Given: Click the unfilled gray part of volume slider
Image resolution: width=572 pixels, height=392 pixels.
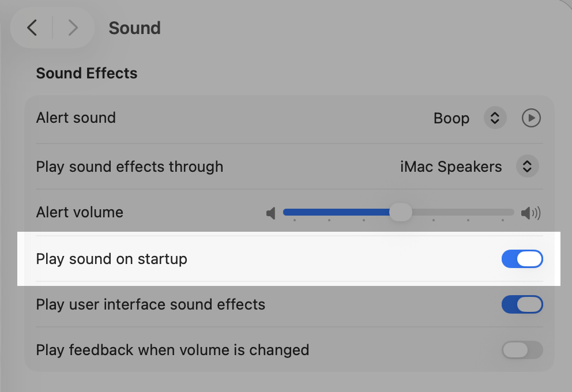Looking at the screenshot, I should coord(461,212).
